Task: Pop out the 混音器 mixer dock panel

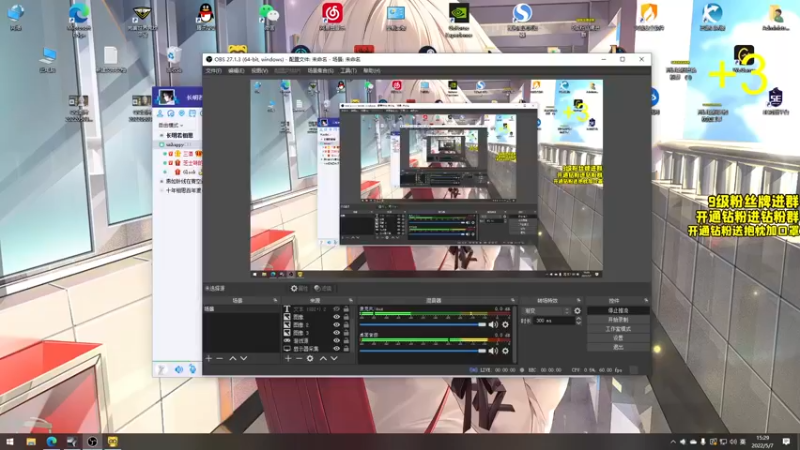Action: [513, 301]
